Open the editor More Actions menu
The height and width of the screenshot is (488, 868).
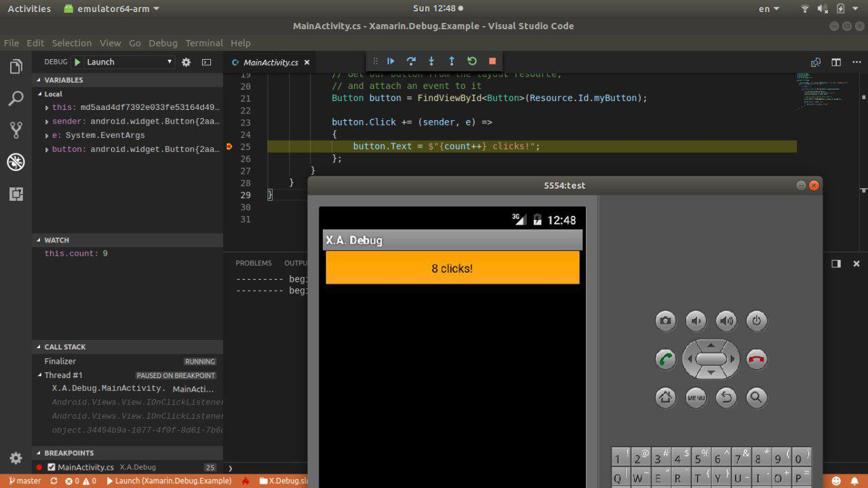(x=856, y=62)
